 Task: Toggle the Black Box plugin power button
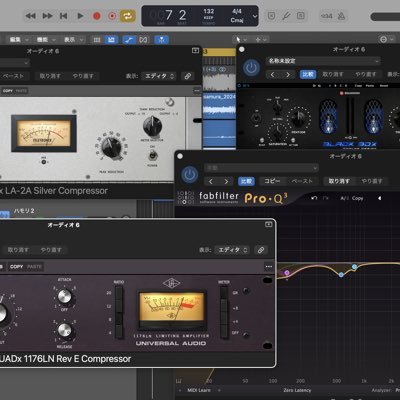click(251, 68)
